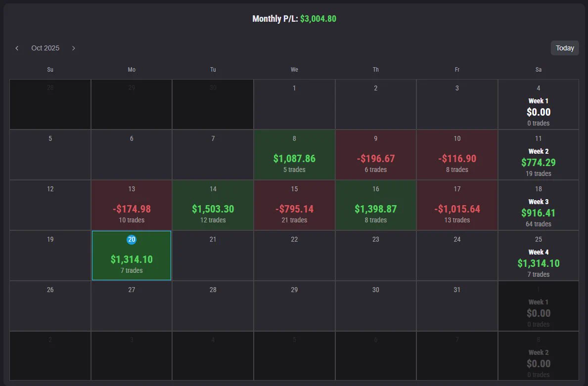Open Week 3 summary of $916.41
The height and width of the screenshot is (386, 588).
tap(539, 206)
